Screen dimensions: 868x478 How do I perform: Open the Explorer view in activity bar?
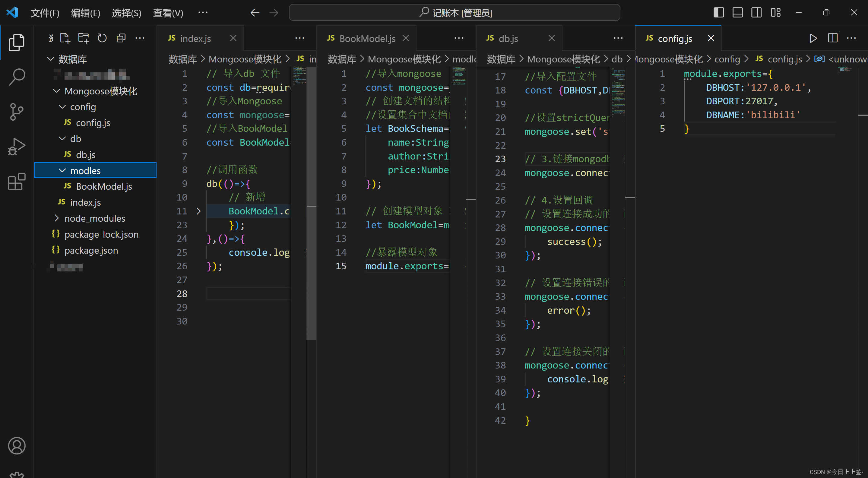[x=16, y=43]
